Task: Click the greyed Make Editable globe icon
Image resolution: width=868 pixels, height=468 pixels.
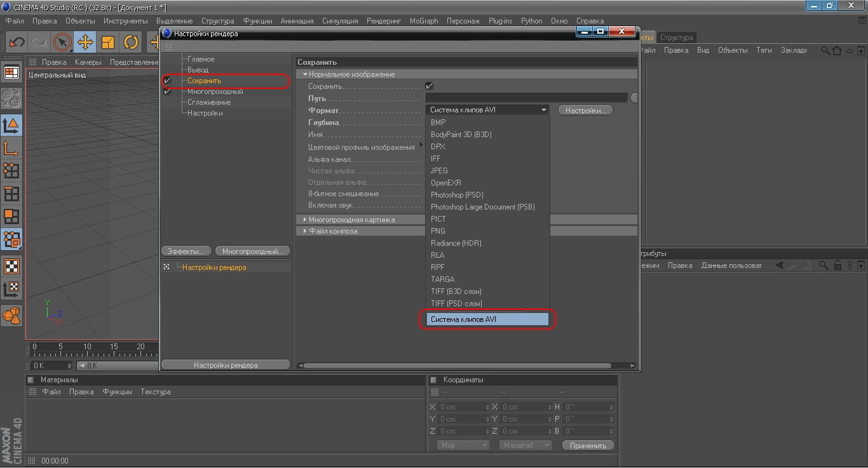Action: (11, 98)
